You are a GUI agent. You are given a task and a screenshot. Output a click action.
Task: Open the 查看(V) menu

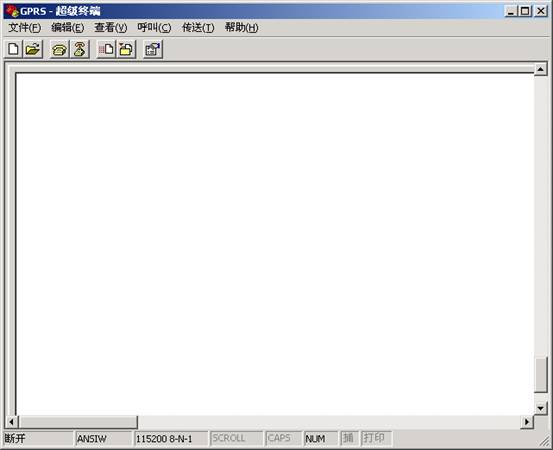coord(110,28)
